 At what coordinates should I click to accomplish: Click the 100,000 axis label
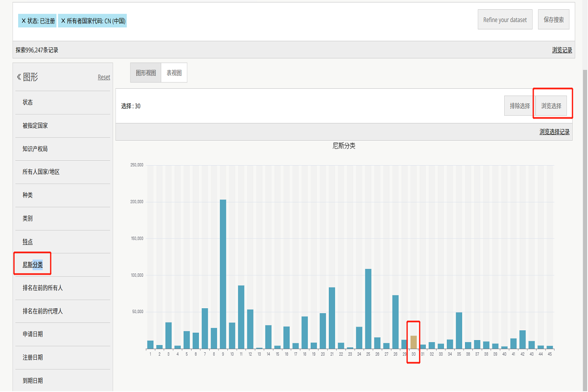pos(136,275)
